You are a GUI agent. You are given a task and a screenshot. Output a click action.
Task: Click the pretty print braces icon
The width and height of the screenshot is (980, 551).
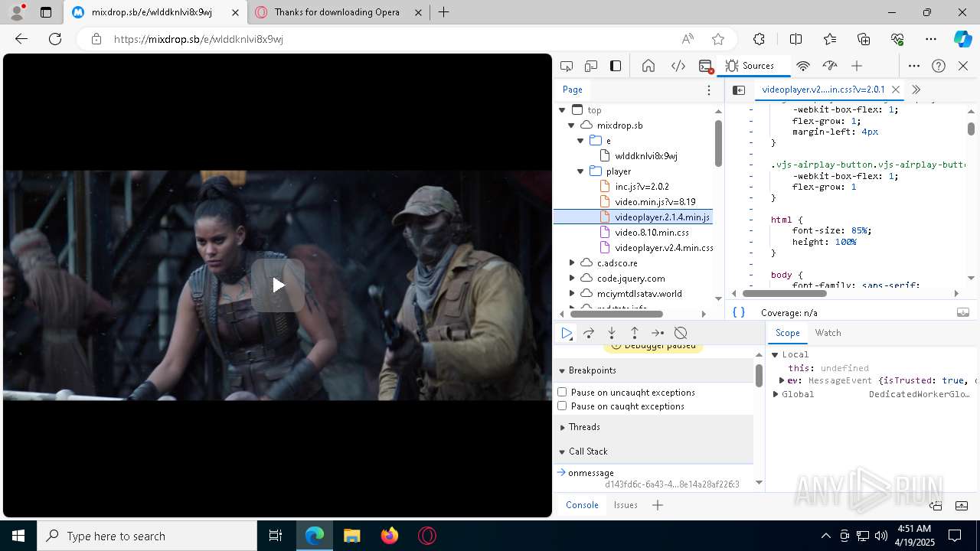[739, 312]
